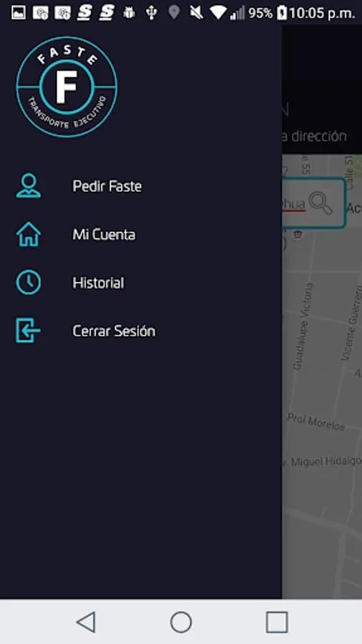Screen dimensions: 362x644
Task: Choose Cerrar Sesión to log out
Action: (x=114, y=331)
